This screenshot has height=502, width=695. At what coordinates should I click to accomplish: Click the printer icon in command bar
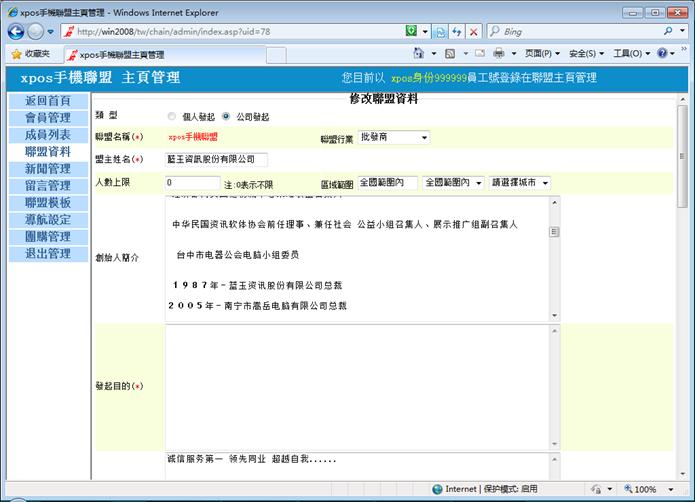[x=498, y=54]
